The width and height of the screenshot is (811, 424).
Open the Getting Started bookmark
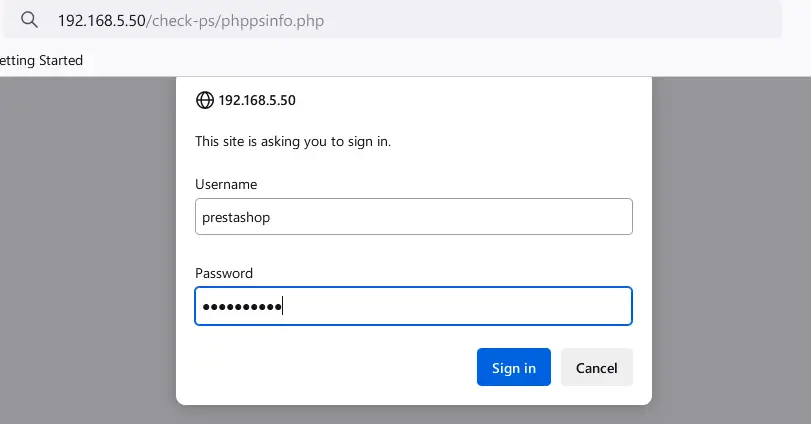point(42,61)
